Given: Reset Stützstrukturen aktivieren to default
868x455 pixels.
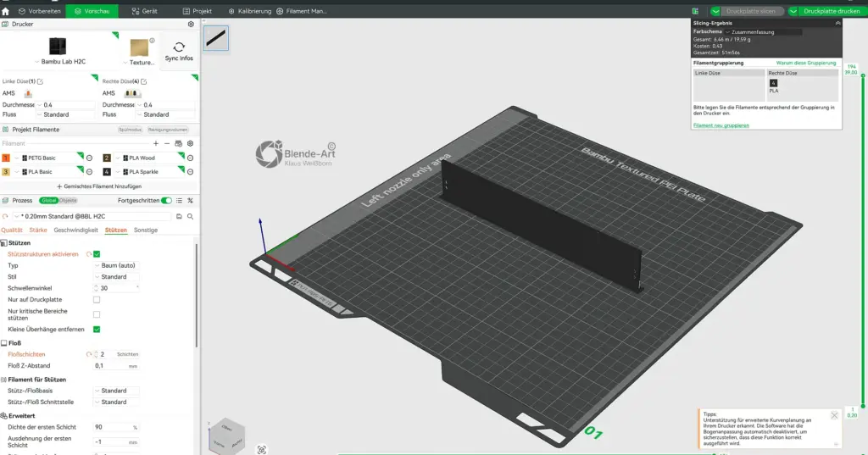Looking at the screenshot, I should pos(88,254).
